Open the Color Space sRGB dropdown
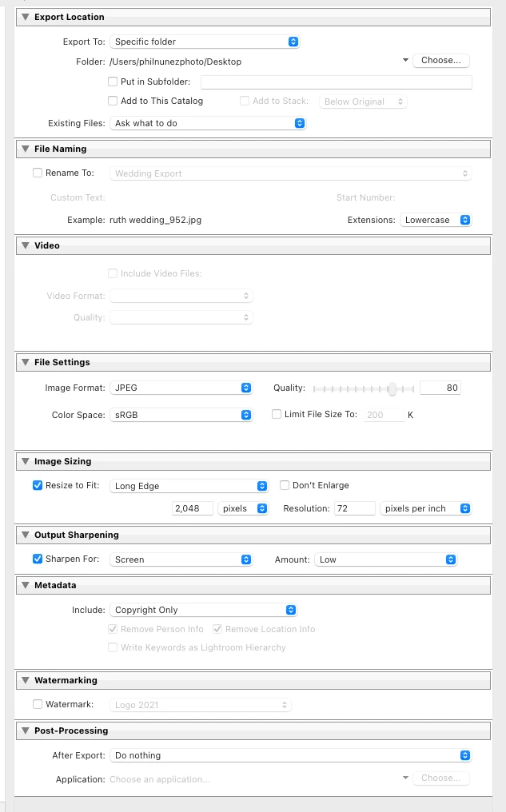This screenshot has width=506, height=812. pos(181,415)
